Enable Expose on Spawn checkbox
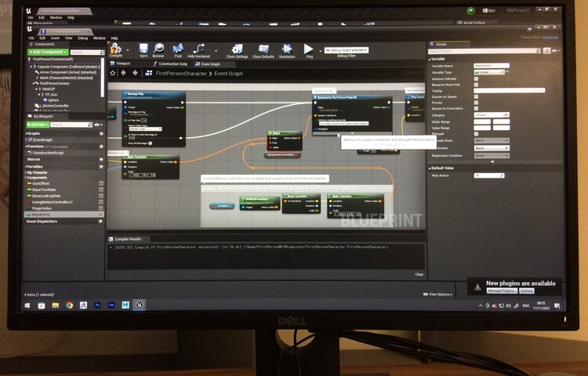The height and width of the screenshot is (376, 588). 476,96
